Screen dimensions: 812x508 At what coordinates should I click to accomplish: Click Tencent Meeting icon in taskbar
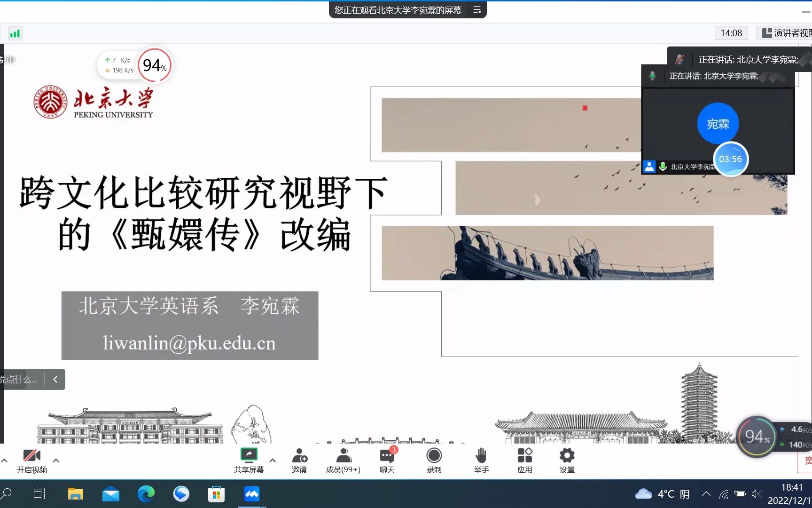[252, 494]
